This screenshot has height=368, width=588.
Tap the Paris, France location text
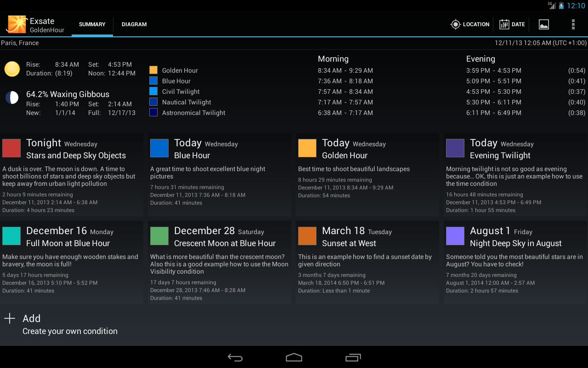[x=20, y=43]
